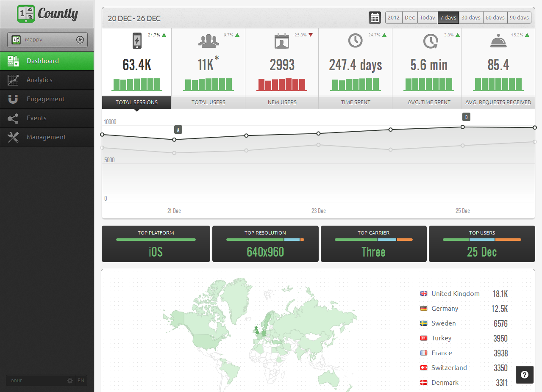542x392 pixels.
Task: Open the Mappy app switcher
Action: (x=42, y=39)
